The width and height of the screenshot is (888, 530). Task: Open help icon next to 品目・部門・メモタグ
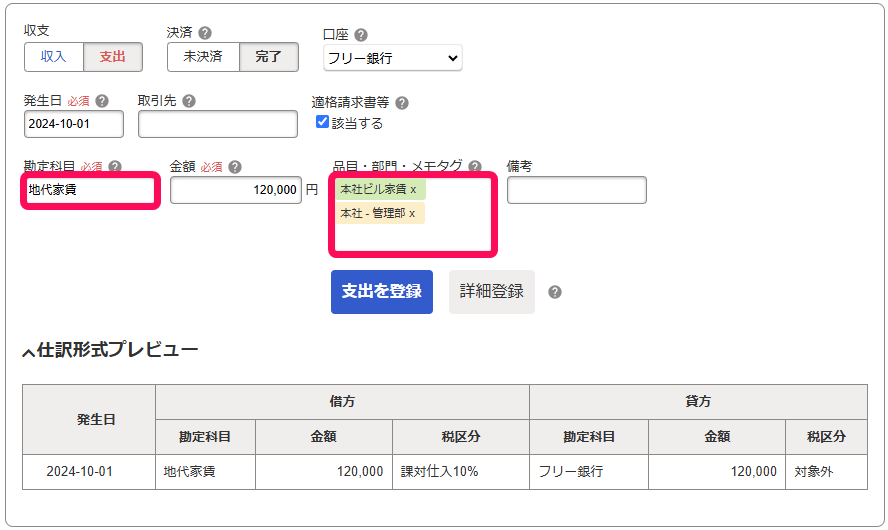pos(475,166)
